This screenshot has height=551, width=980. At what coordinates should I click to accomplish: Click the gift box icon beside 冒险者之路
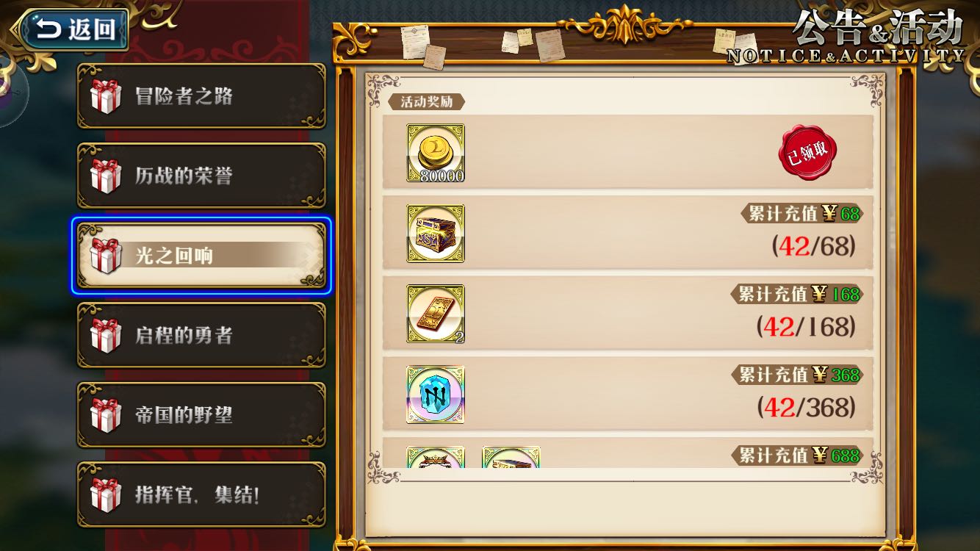pyautogui.click(x=105, y=96)
